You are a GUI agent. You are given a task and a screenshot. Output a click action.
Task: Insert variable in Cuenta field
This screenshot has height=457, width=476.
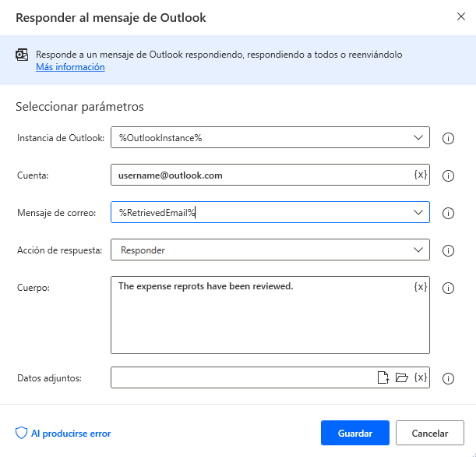[x=421, y=175]
